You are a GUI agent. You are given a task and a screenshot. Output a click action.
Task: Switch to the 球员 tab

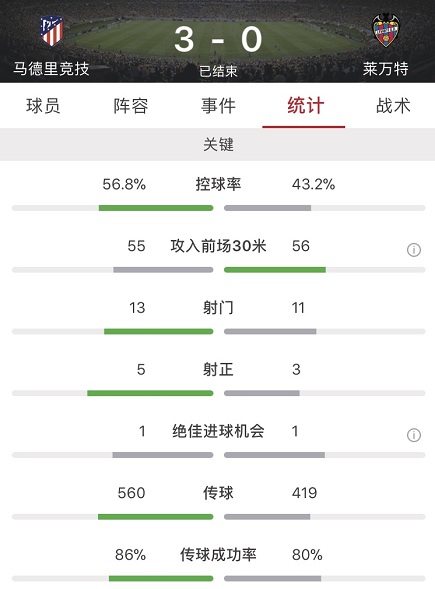coord(43,106)
